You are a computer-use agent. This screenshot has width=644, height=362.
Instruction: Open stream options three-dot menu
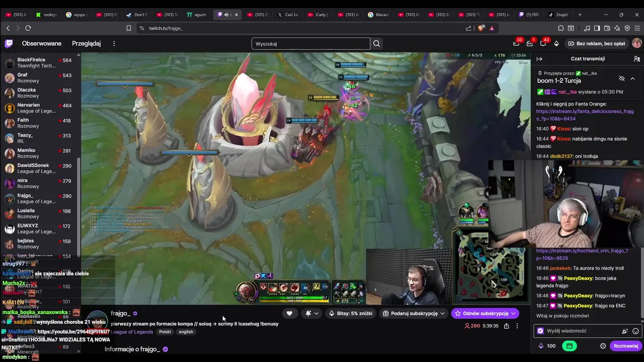517,326
